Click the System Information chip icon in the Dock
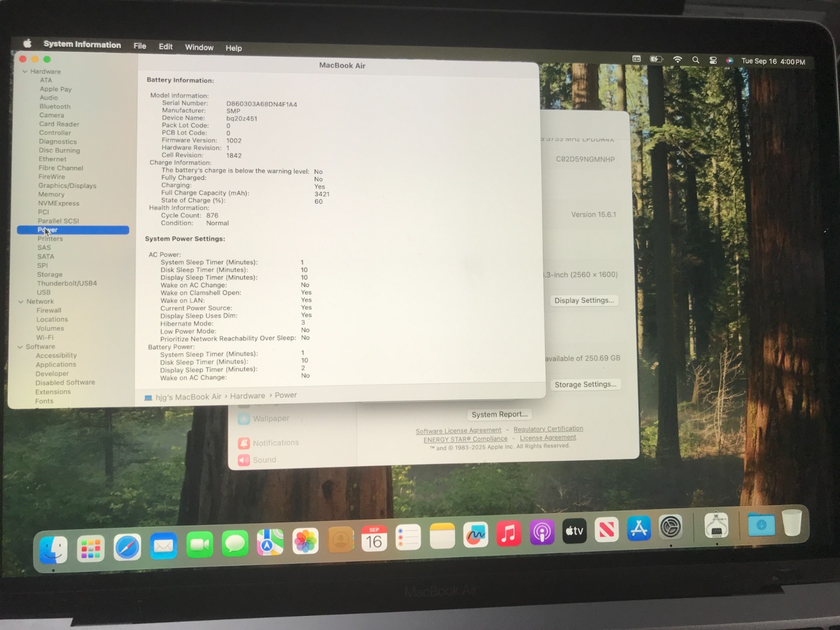The height and width of the screenshot is (630, 840). point(717,525)
